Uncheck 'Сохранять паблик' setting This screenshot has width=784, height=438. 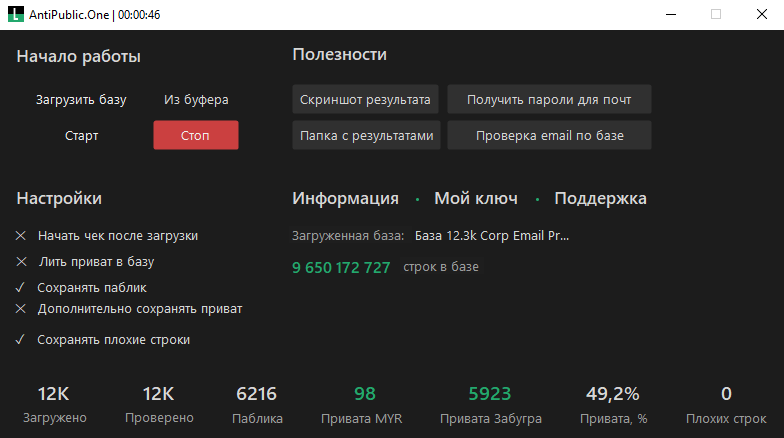(21, 288)
